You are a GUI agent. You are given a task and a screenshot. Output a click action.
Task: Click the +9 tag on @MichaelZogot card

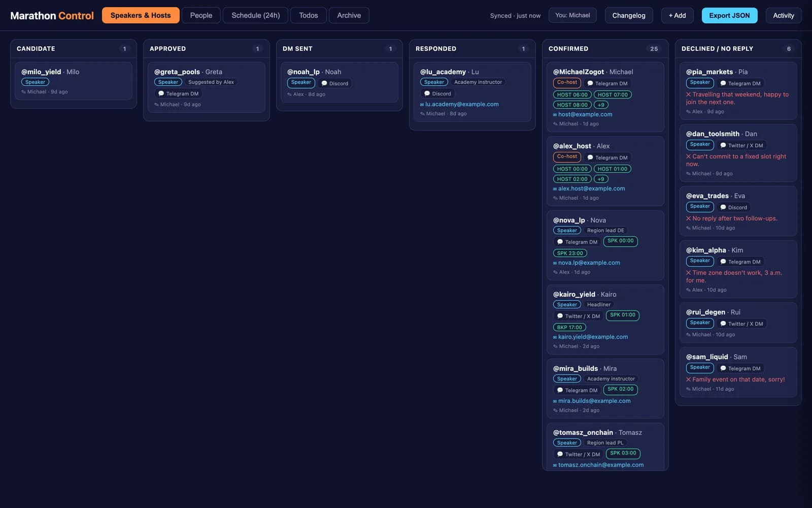[x=601, y=105]
